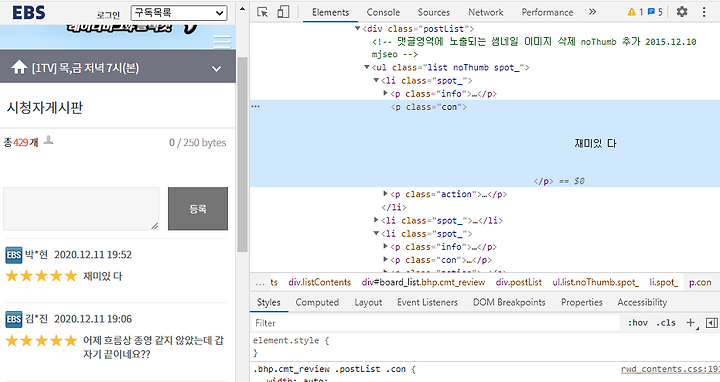The image size is (720, 382).
Task: Collapse the ul list noThumb spot_ node
Action: (367, 67)
